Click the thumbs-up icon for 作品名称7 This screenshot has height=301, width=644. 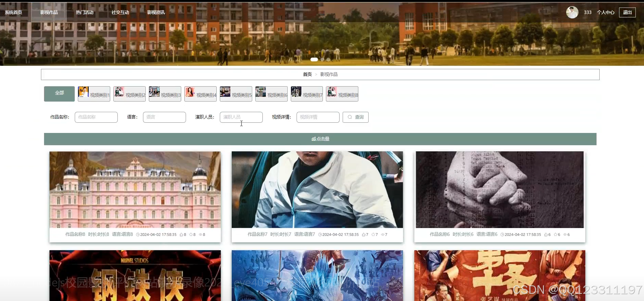click(x=363, y=235)
